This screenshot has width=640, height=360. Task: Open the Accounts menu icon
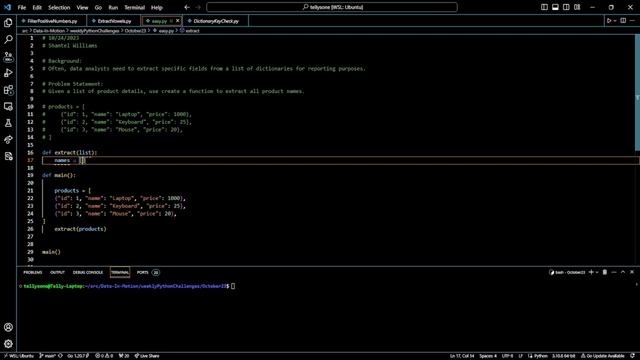pyautogui.click(x=8, y=327)
